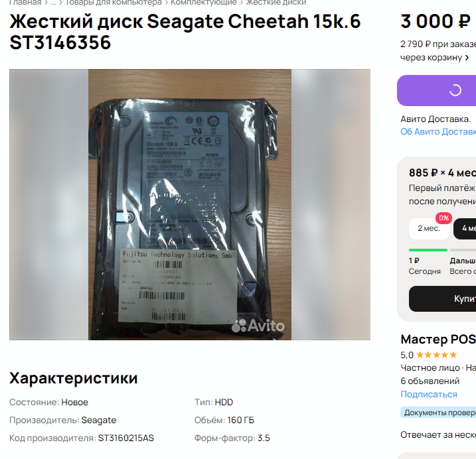Open the 2 790 ₽ cart order offer
The image size is (476, 459).
(438, 50)
